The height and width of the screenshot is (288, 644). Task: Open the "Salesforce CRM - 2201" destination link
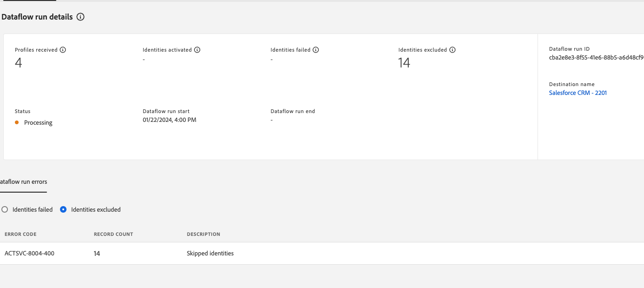click(x=578, y=93)
